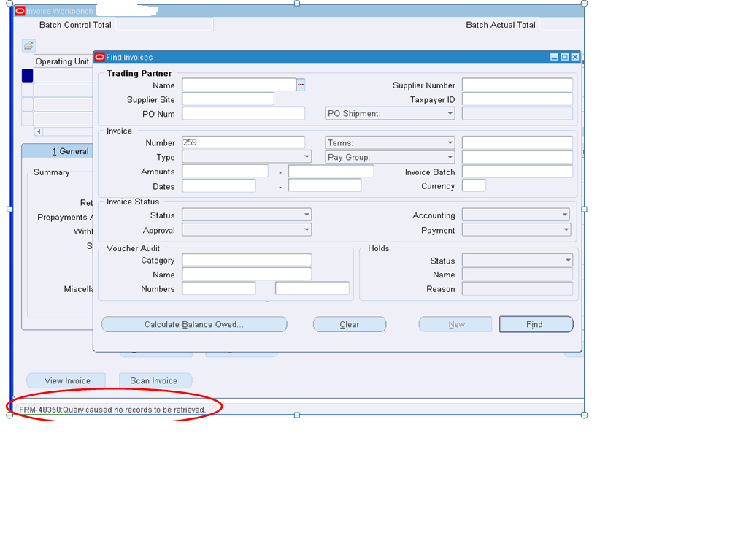Expand the PO Shipment dropdown
The image size is (735, 560).
(449, 113)
